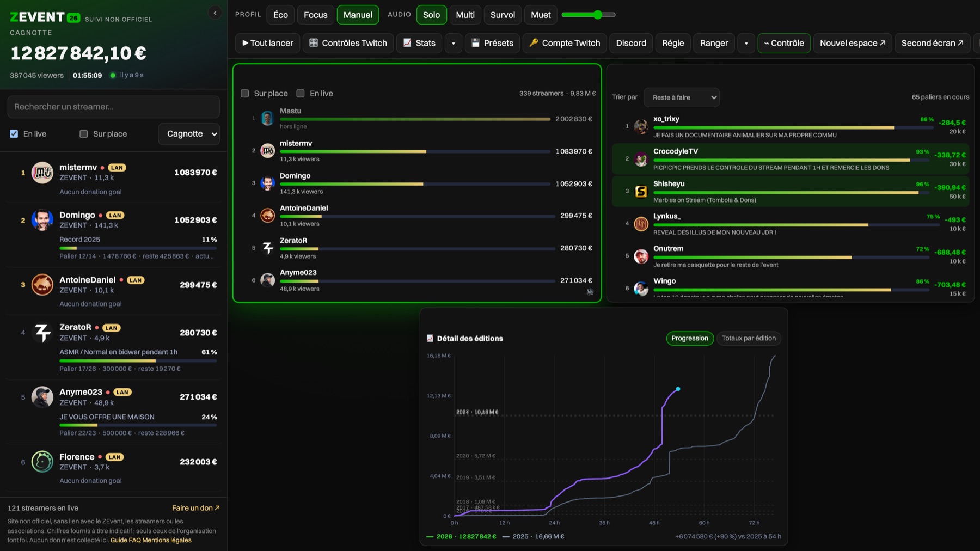Adjust the green audio volume slider
The height and width of the screenshot is (551, 980).
(589, 15)
